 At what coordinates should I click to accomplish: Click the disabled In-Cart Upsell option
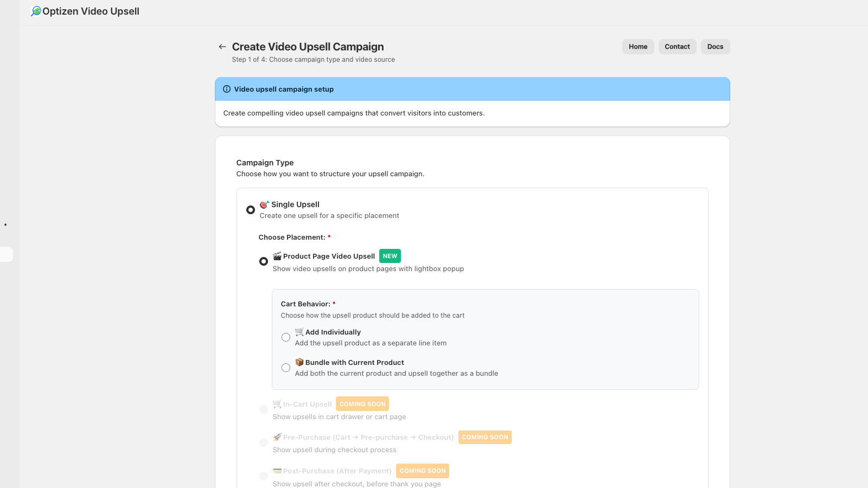click(303, 404)
